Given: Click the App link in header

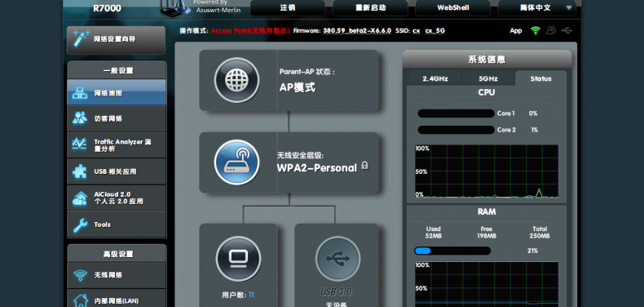Looking at the screenshot, I should (516, 31).
